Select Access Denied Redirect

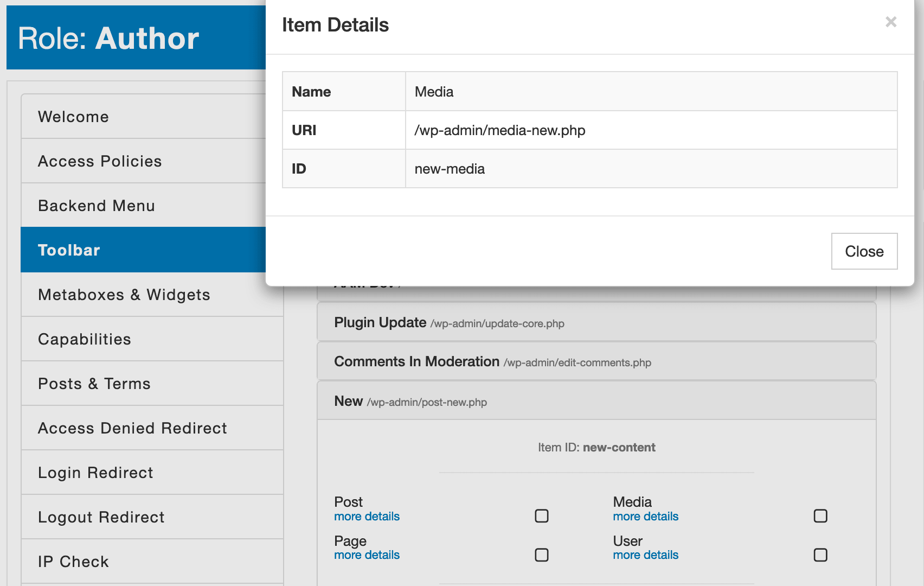coord(152,428)
